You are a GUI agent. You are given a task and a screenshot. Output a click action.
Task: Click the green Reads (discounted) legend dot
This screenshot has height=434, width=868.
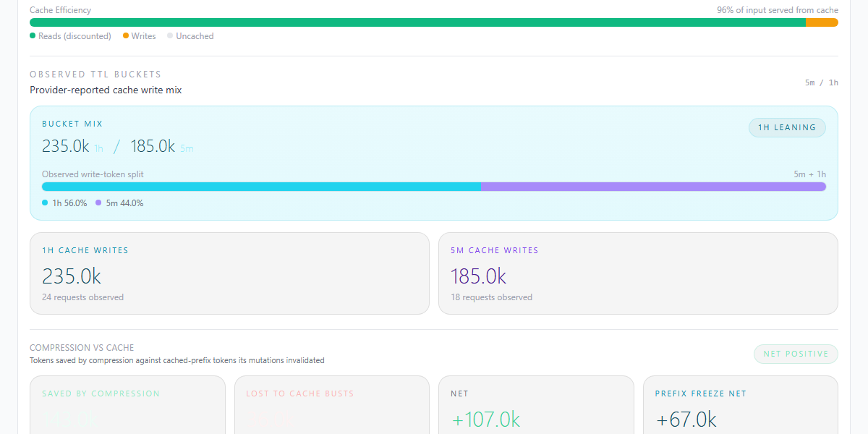[33, 35]
